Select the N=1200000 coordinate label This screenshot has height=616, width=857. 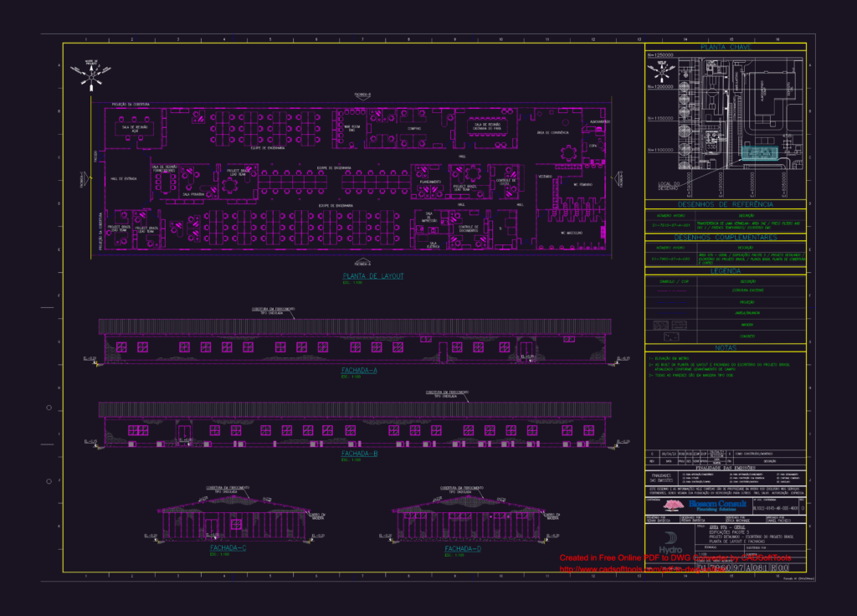point(660,87)
